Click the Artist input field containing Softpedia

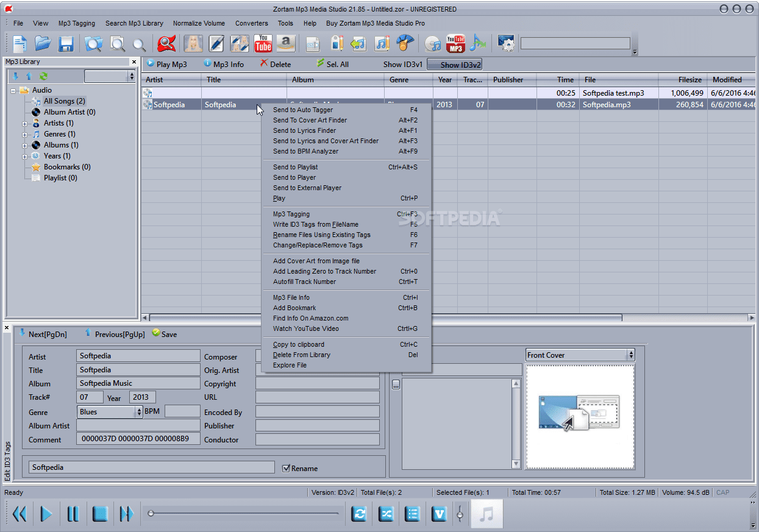pyautogui.click(x=138, y=356)
